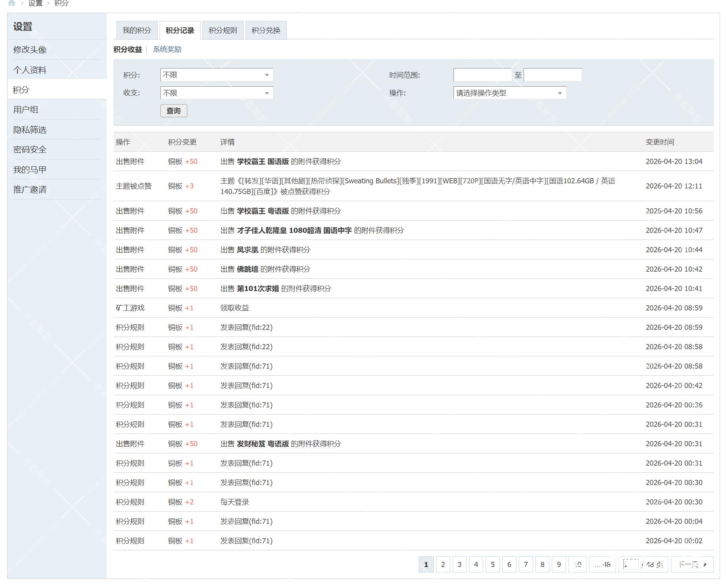Click the start date input field
726x588 pixels.
(482, 74)
